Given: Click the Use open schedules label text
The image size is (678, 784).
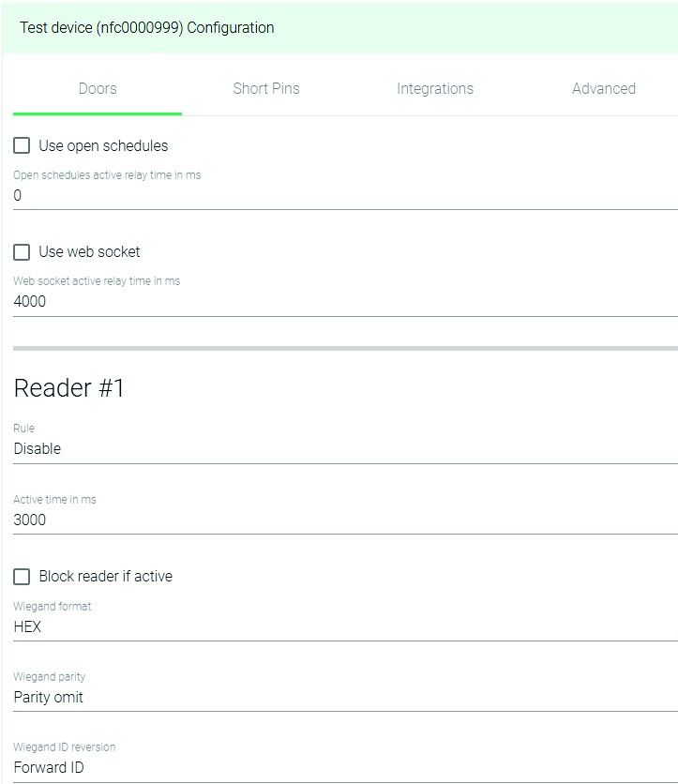Looking at the screenshot, I should 103,146.
